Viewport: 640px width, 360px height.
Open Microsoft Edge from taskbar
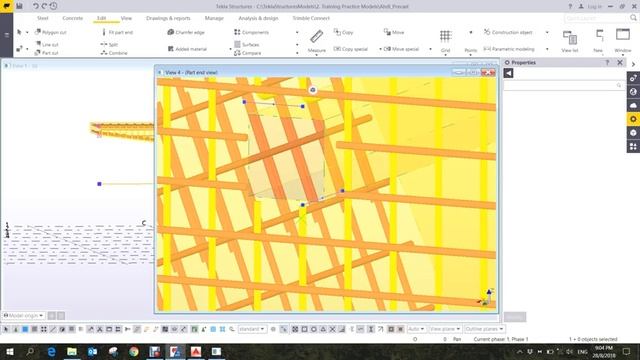point(51,351)
